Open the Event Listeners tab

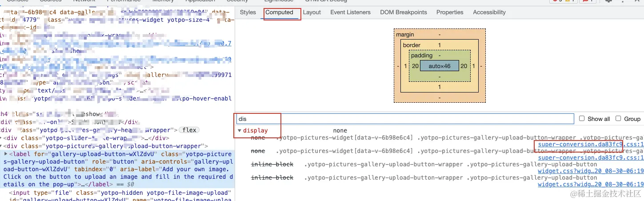click(x=350, y=12)
